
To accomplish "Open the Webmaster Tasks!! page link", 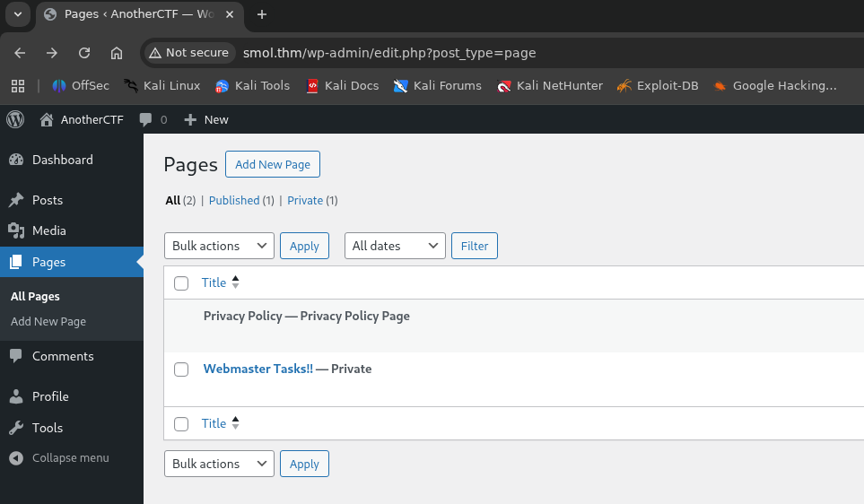I will click(258, 369).
